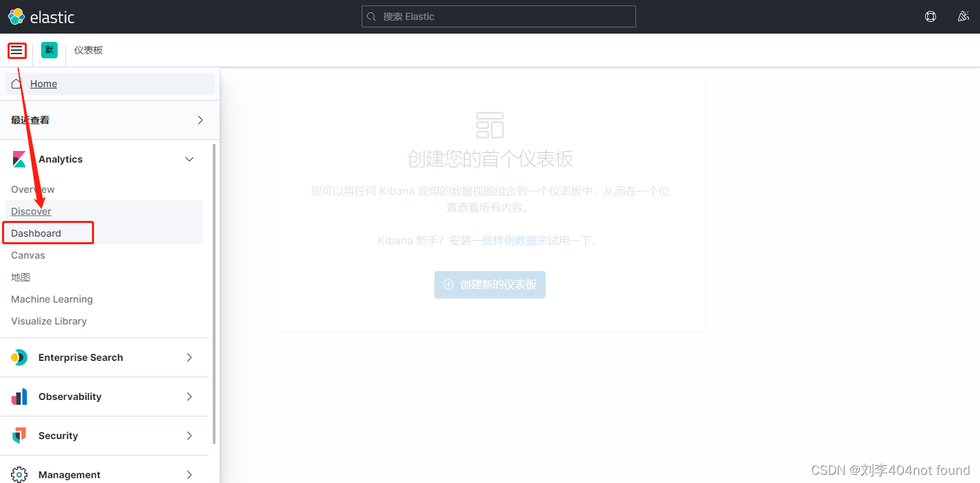The width and height of the screenshot is (980, 483).
Task: Click the 创建您的首个仪表板 heading
Action: (x=490, y=158)
